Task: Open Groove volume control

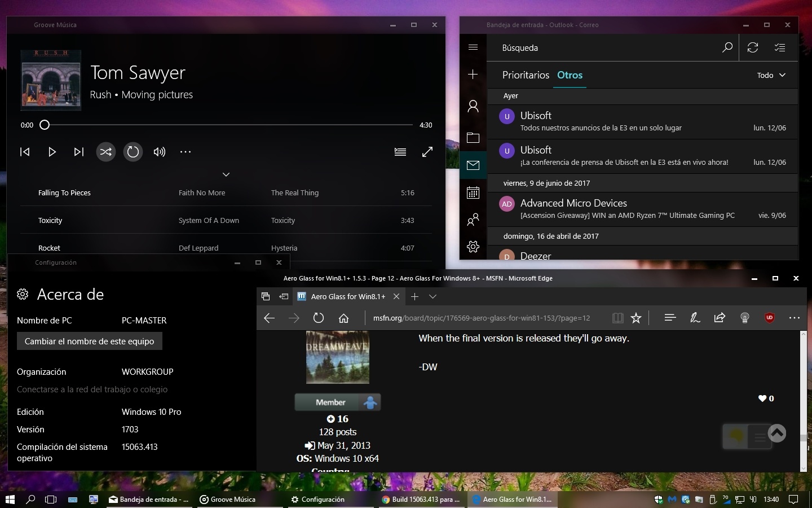Action: pyautogui.click(x=160, y=152)
